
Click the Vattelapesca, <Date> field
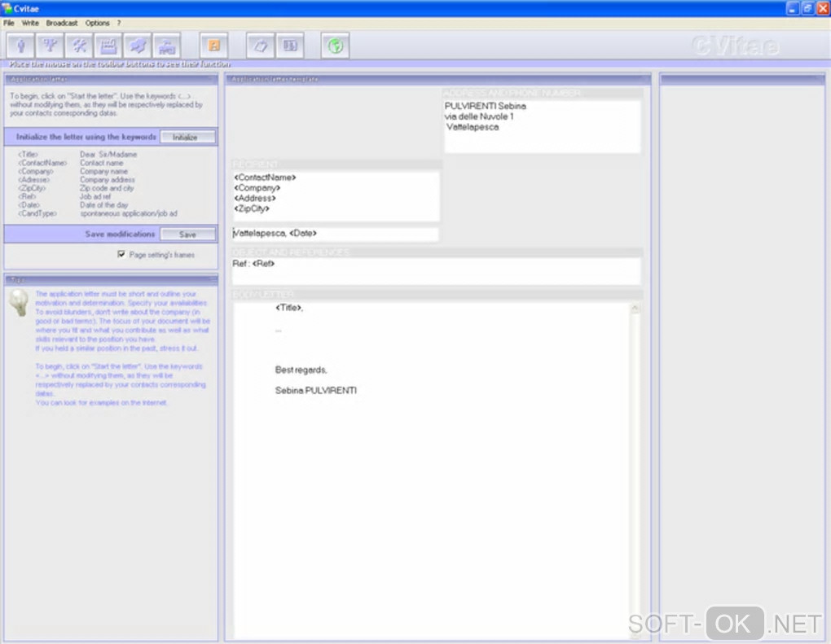[335, 234]
